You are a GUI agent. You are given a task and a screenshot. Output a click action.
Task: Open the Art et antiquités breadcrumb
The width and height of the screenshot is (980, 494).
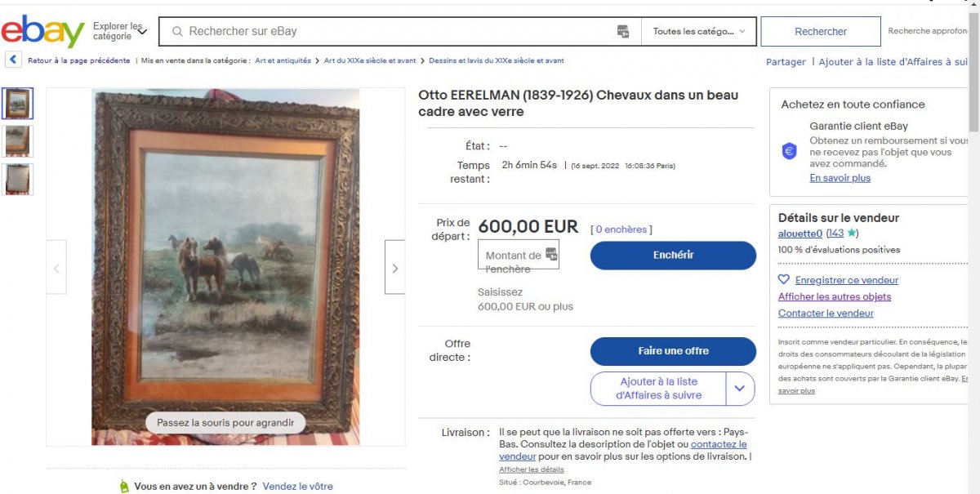tap(283, 60)
